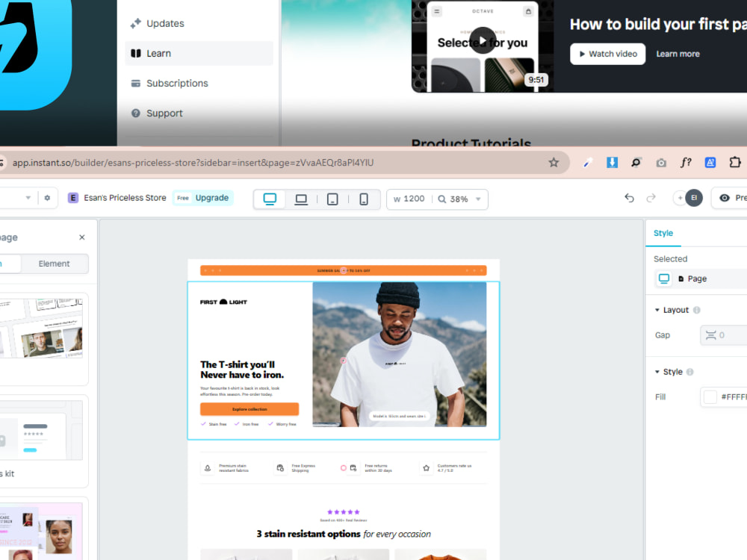Switch to the desktop breakpoint view
747x560 pixels.
click(270, 199)
